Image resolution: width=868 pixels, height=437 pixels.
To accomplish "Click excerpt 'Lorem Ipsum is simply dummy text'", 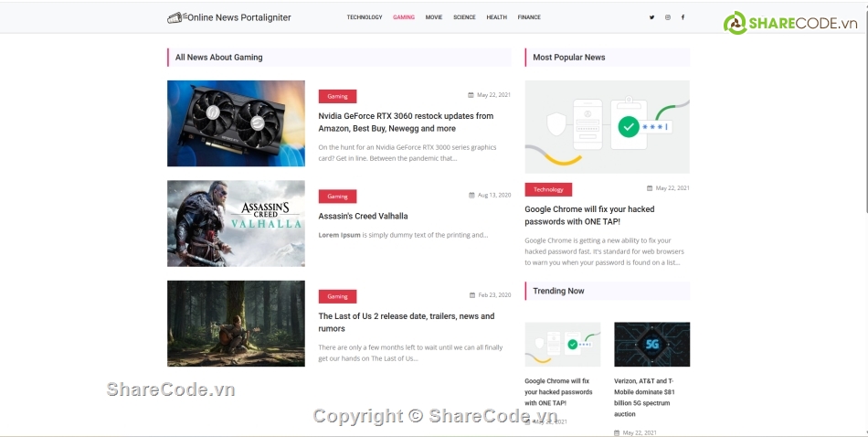I will (403, 235).
